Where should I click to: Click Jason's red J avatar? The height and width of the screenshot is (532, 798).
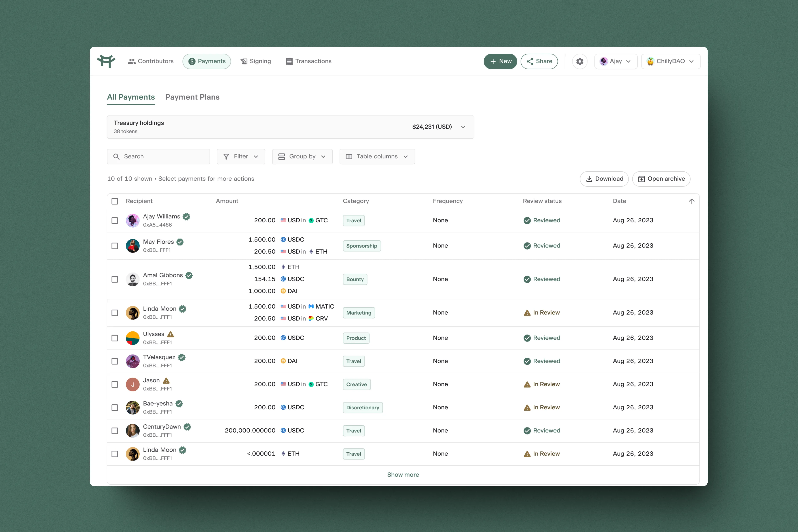[133, 384]
